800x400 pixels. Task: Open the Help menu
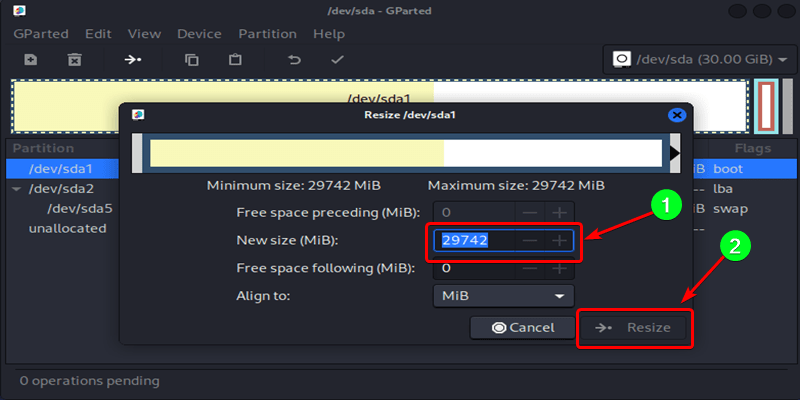[x=329, y=34]
